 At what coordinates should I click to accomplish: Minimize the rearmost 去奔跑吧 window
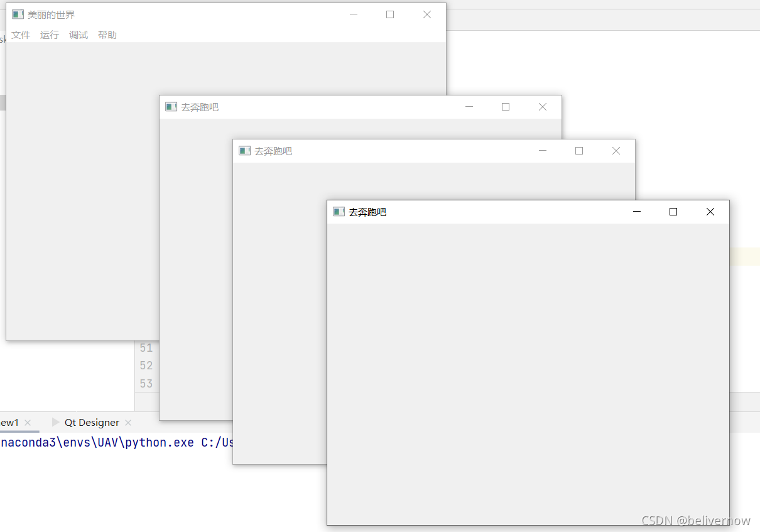469,107
